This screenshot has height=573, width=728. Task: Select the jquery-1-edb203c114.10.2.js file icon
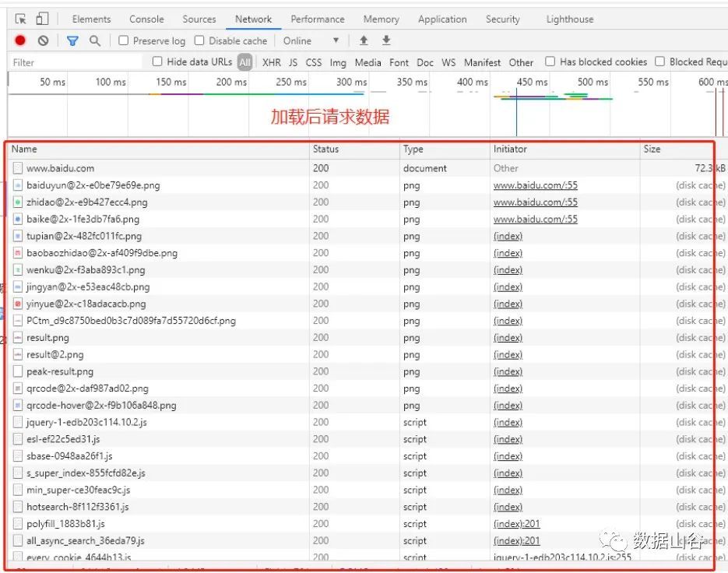(x=18, y=422)
